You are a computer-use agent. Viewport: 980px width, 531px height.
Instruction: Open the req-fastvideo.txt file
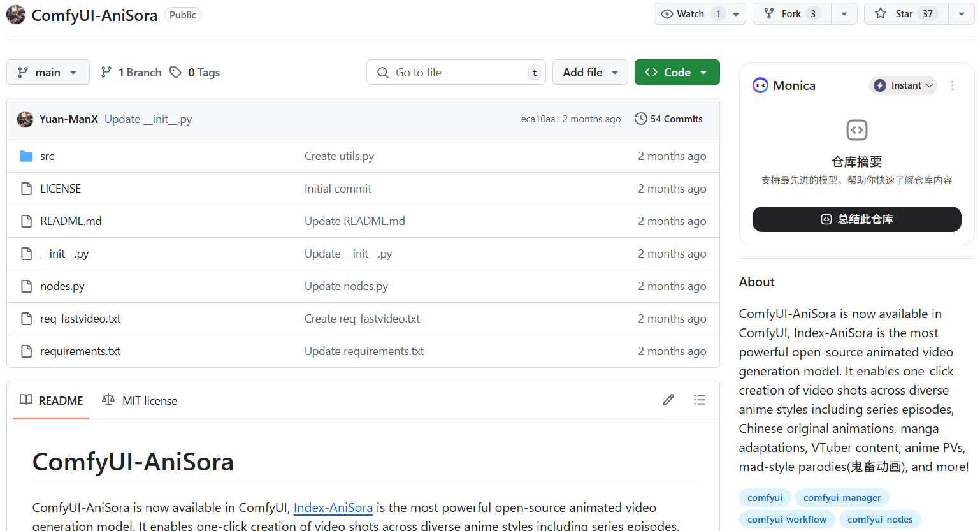(80, 319)
